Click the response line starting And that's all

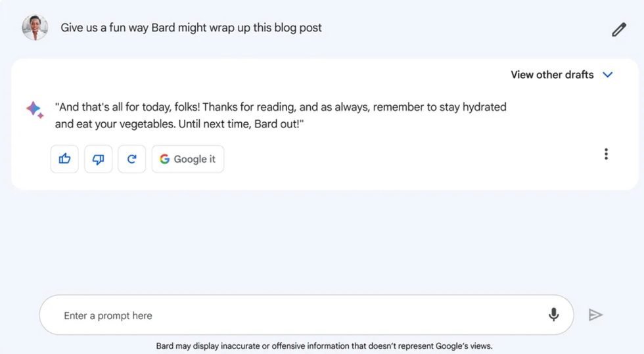[281, 106]
